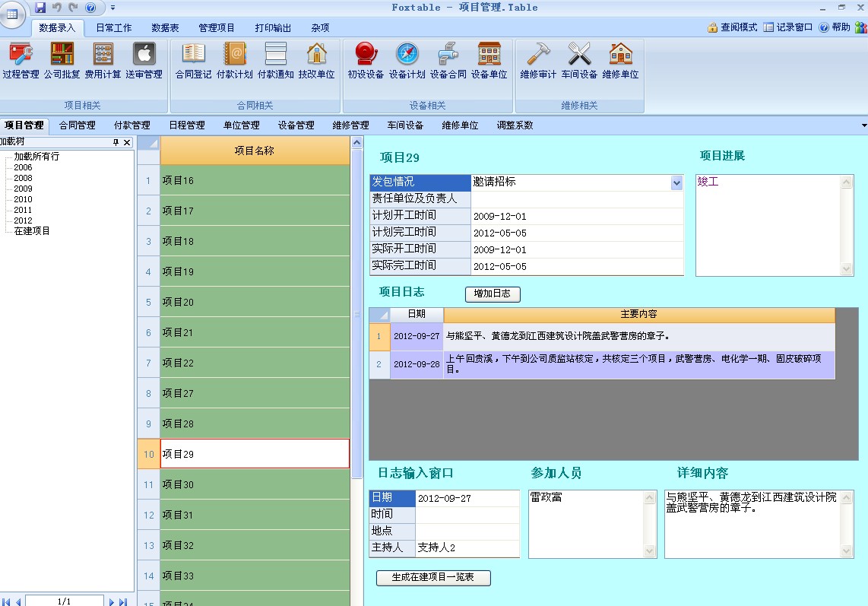Click the 技改单位 house icon

click(x=317, y=61)
